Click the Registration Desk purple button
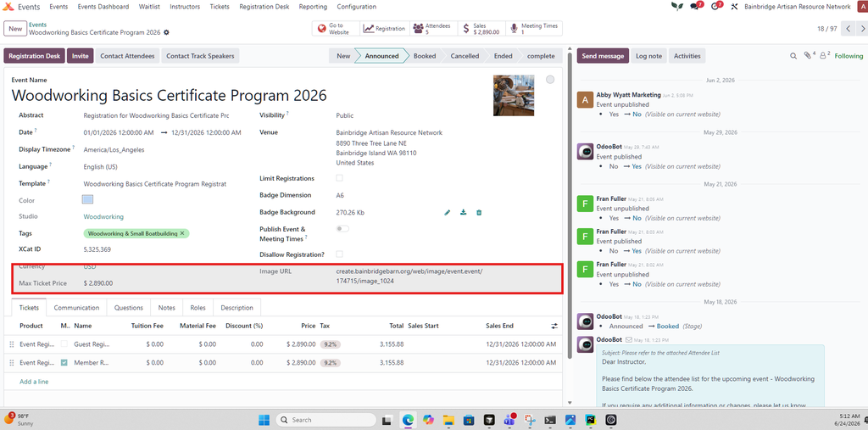The width and height of the screenshot is (868, 430). [34, 56]
